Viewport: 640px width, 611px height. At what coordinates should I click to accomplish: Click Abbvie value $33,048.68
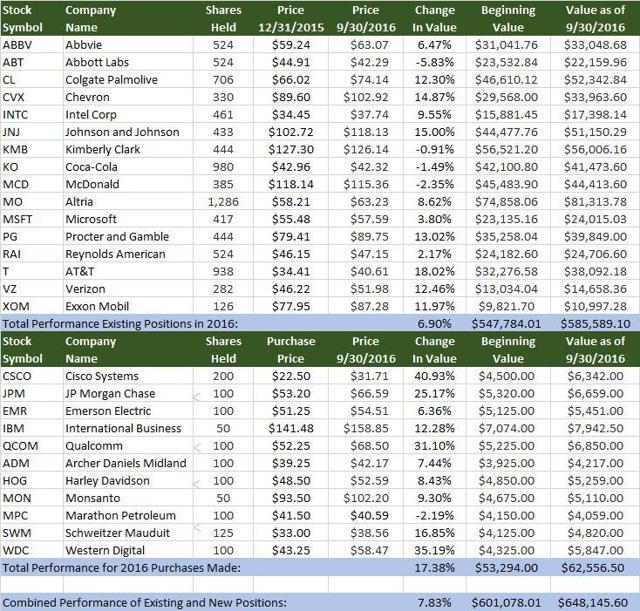click(x=595, y=44)
